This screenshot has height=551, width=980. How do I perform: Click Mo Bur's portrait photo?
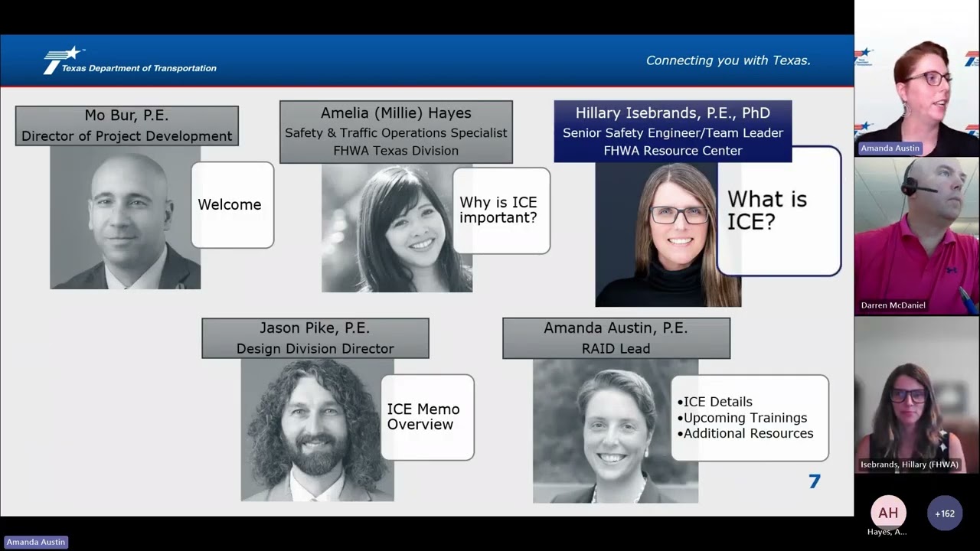126,217
